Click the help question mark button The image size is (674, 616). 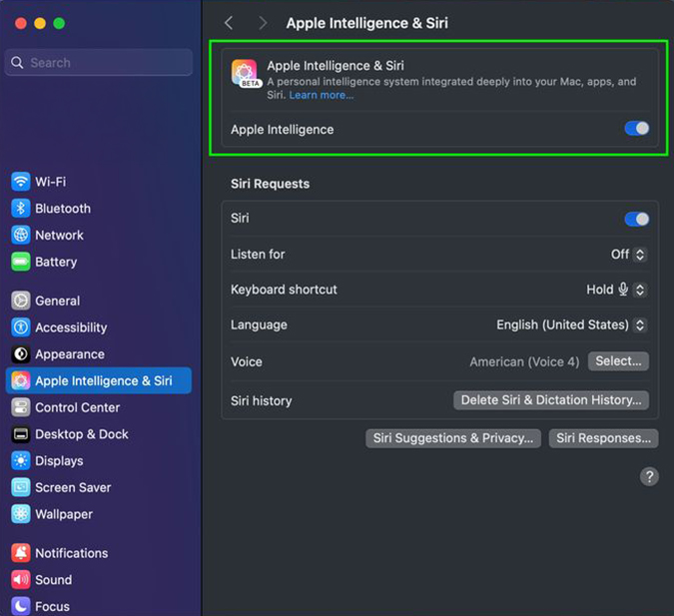[649, 476]
